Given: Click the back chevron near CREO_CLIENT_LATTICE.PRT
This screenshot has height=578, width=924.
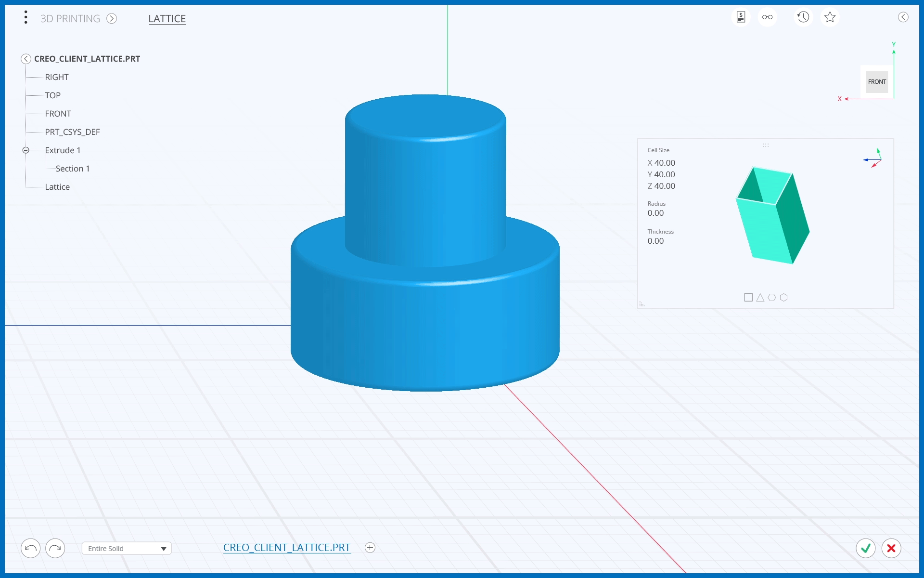Looking at the screenshot, I should (x=26, y=58).
